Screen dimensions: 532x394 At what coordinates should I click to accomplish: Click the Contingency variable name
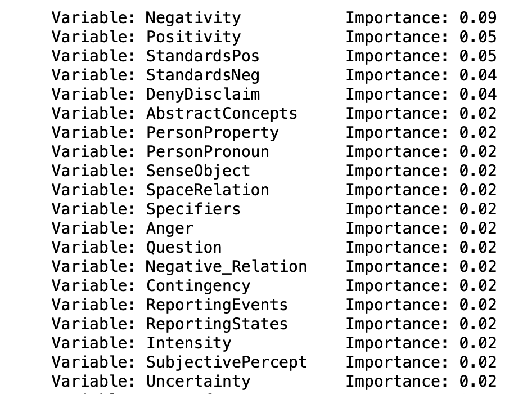pos(198,286)
